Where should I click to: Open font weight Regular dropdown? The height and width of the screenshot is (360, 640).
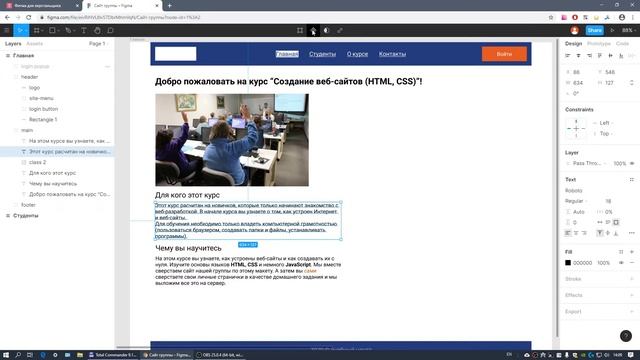pyautogui.click(x=576, y=201)
